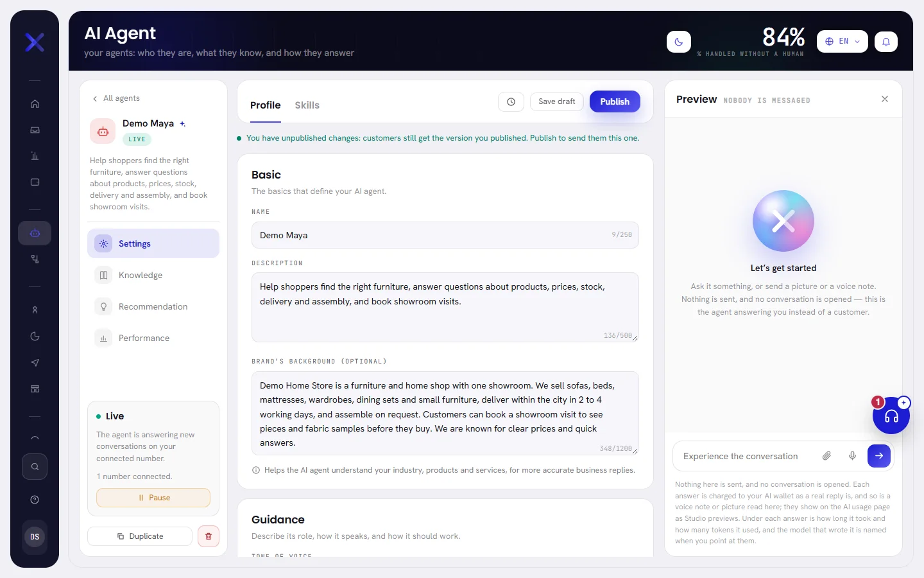Toggle dark mode moon button
Image resolution: width=924 pixels, height=578 pixels.
pos(679,42)
